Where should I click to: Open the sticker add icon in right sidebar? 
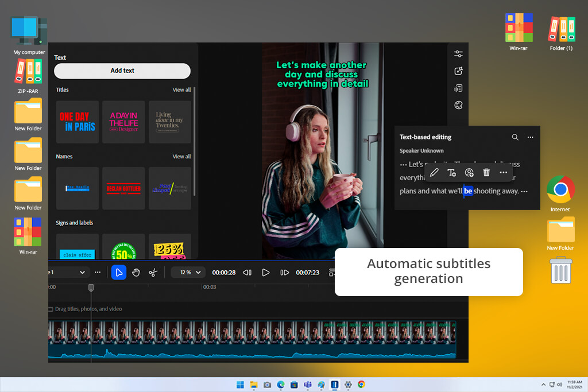(458, 71)
